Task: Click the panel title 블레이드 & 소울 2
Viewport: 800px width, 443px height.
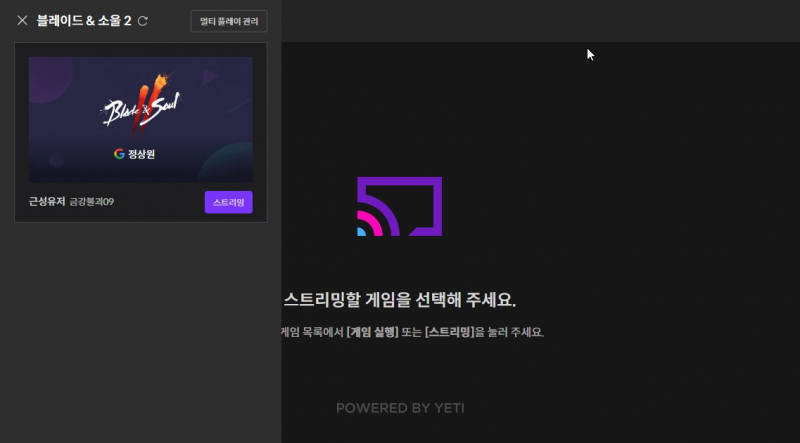Action: point(84,20)
